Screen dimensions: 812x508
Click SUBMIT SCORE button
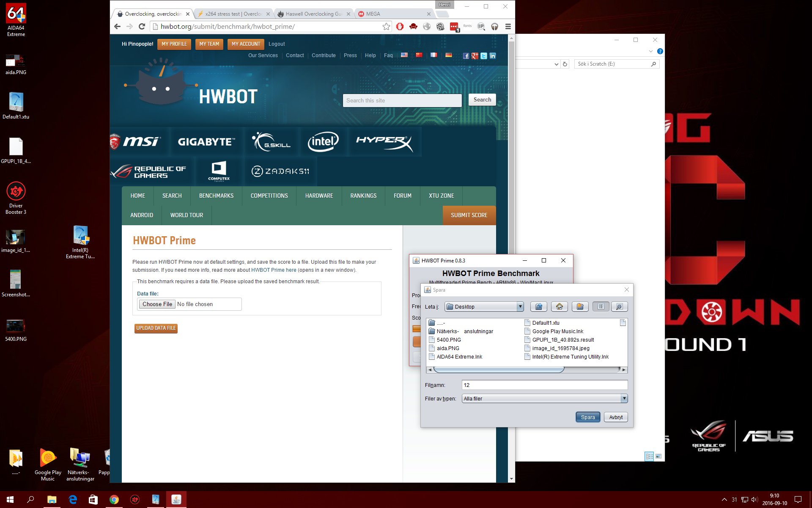[469, 215]
